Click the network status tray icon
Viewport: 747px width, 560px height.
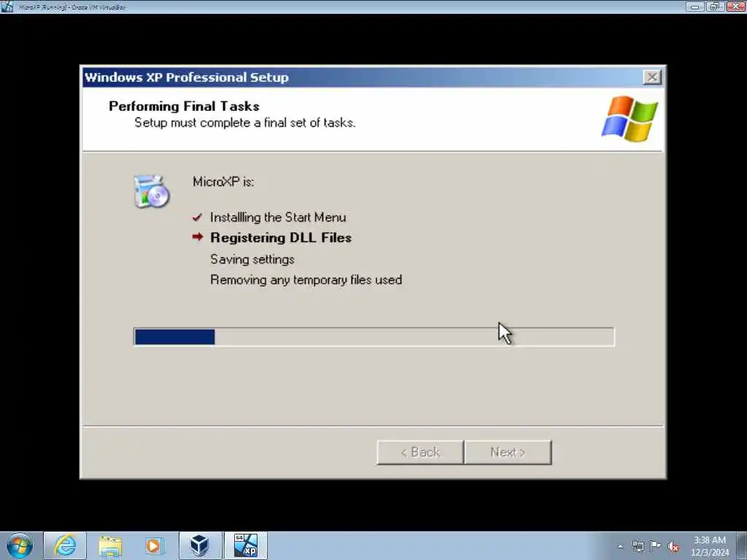tap(638, 547)
